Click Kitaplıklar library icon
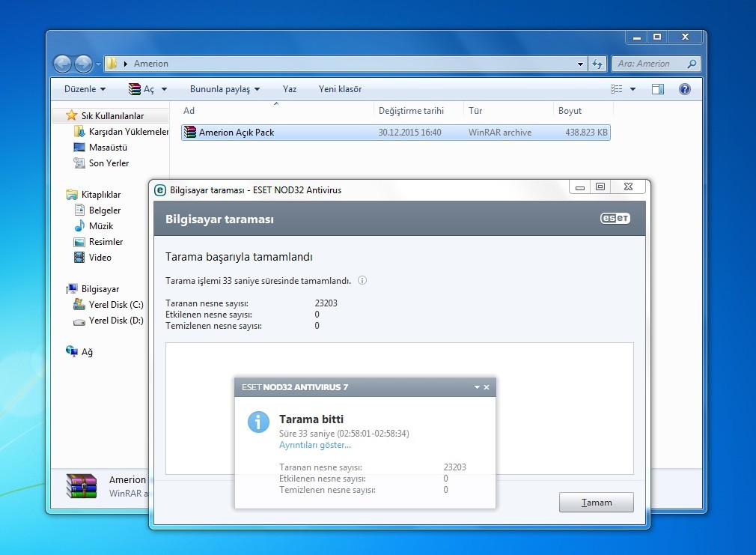 click(71, 195)
